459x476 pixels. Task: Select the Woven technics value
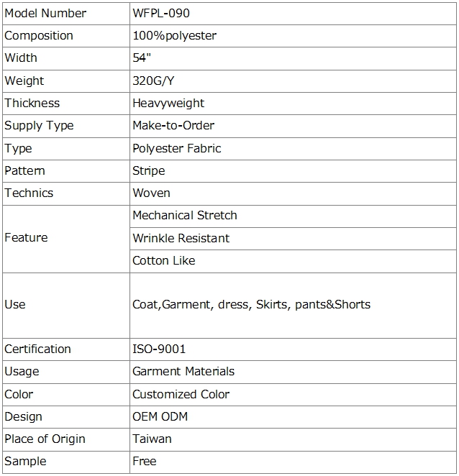point(152,193)
